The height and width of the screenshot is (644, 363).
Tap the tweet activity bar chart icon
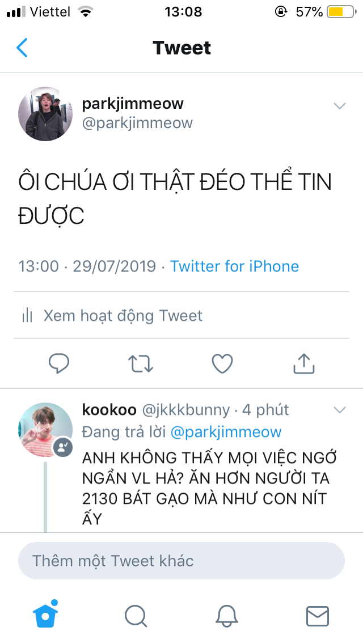pyautogui.click(x=27, y=316)
